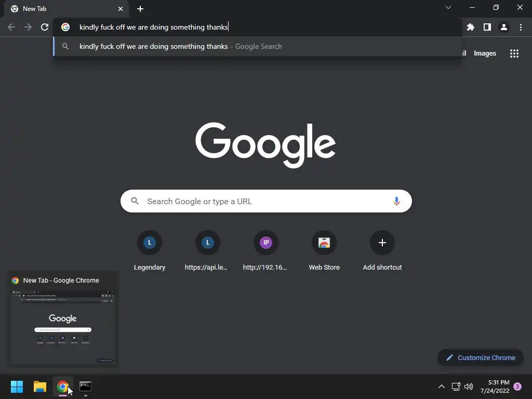Open the network status tray icon
532x399 pixels.
point(456,387)
